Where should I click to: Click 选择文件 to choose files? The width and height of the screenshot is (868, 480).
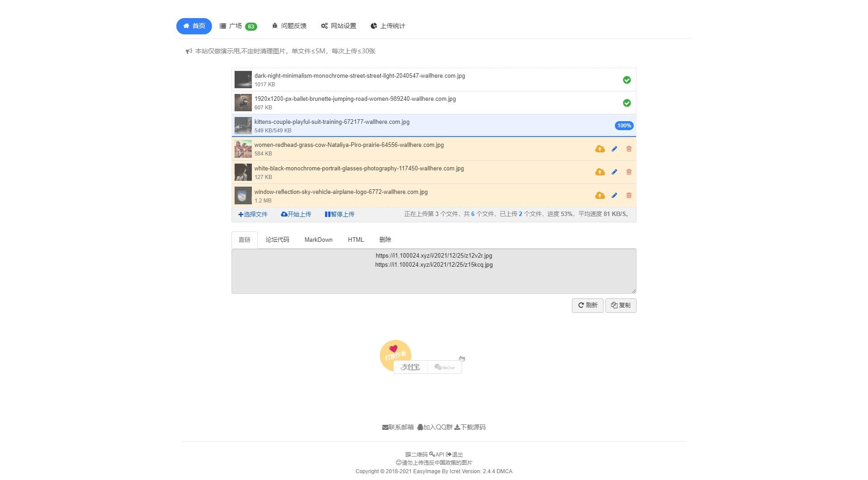253,214
